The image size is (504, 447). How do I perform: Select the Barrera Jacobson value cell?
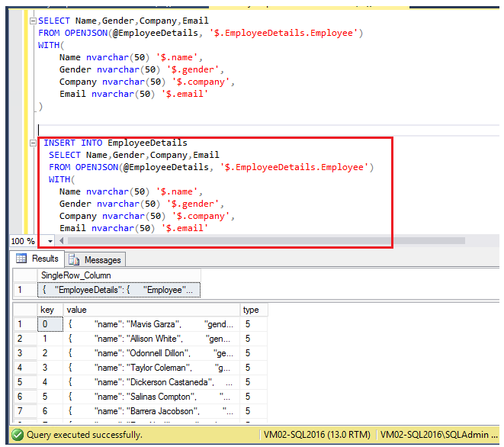click(x=152, y=411)
